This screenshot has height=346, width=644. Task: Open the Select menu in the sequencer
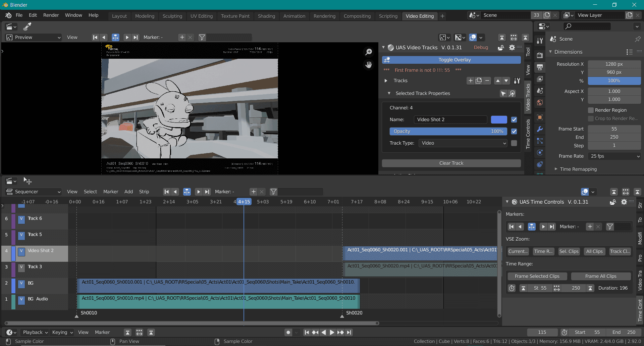click(x=90, y=192)
